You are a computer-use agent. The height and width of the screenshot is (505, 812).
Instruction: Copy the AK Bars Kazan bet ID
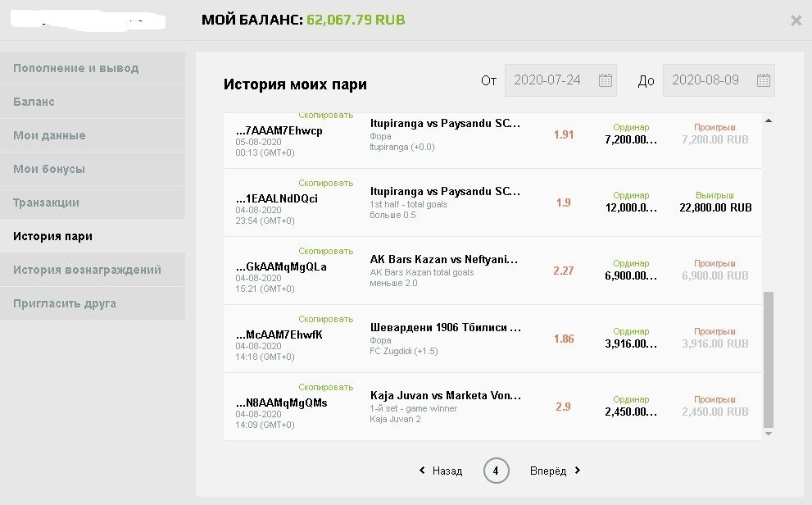325,251
